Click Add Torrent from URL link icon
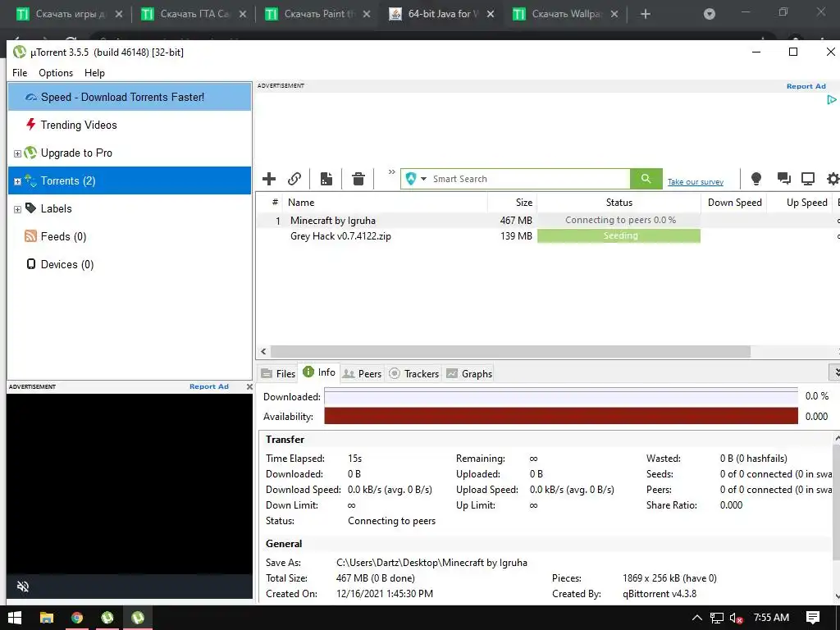The image size is (840, 630). [x=294, y=178]
